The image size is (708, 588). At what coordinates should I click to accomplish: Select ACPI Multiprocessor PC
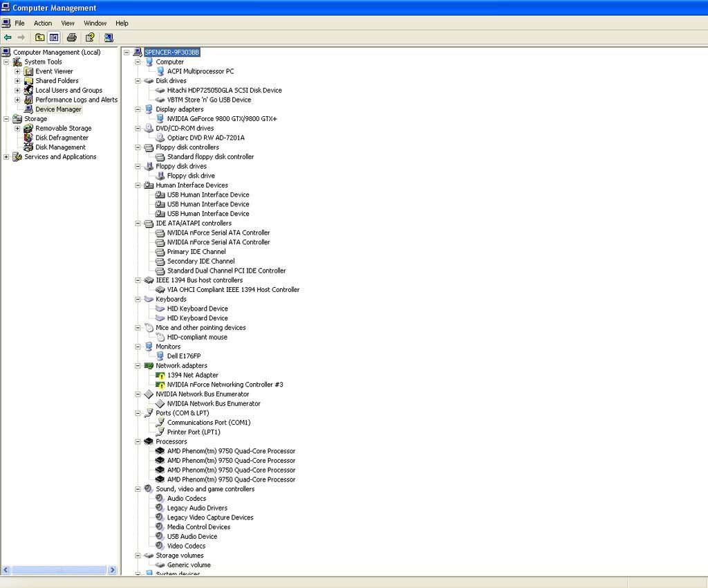201,71
